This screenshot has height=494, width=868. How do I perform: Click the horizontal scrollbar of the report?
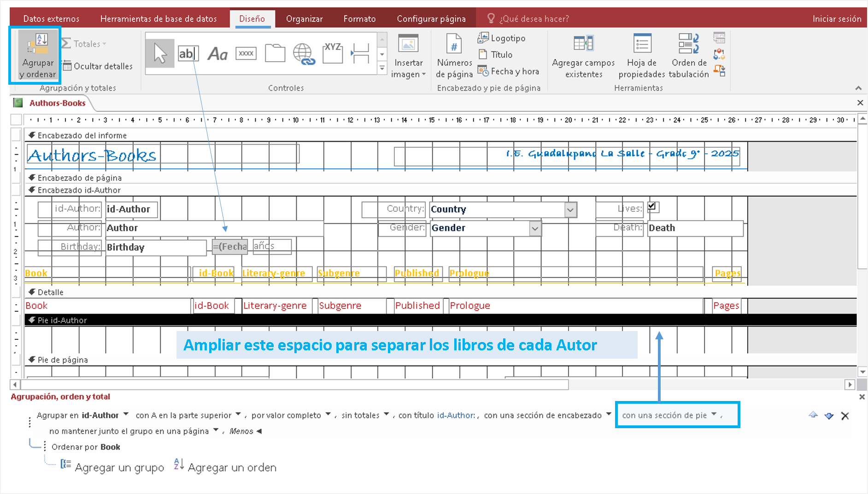pyautogui.click(x=295, y=384)
